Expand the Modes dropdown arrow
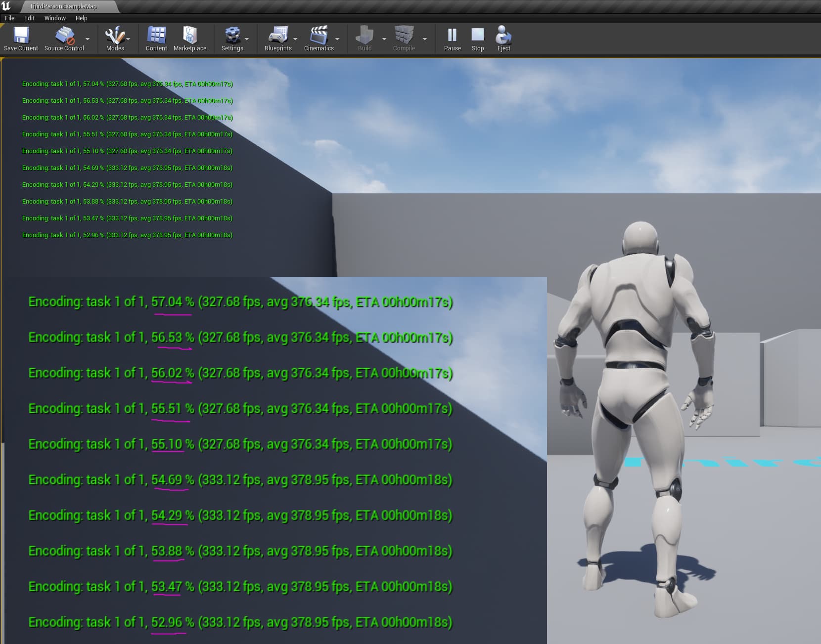Viewport: 821px width, 644px height. pos(128,39)
